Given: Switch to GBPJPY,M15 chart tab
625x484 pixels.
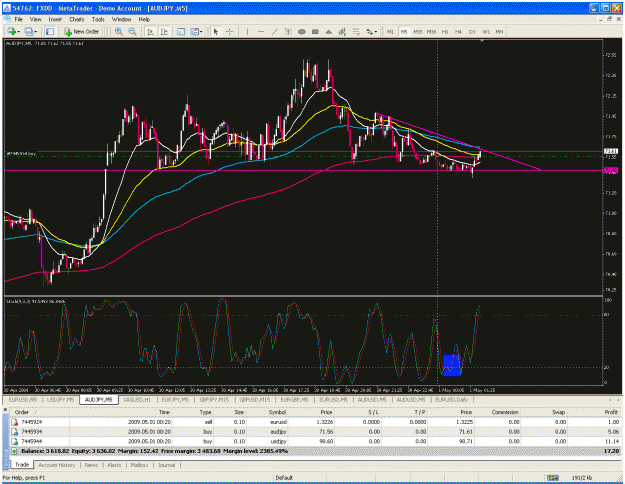Looking at the screenshot, I should tap(214, 399).
